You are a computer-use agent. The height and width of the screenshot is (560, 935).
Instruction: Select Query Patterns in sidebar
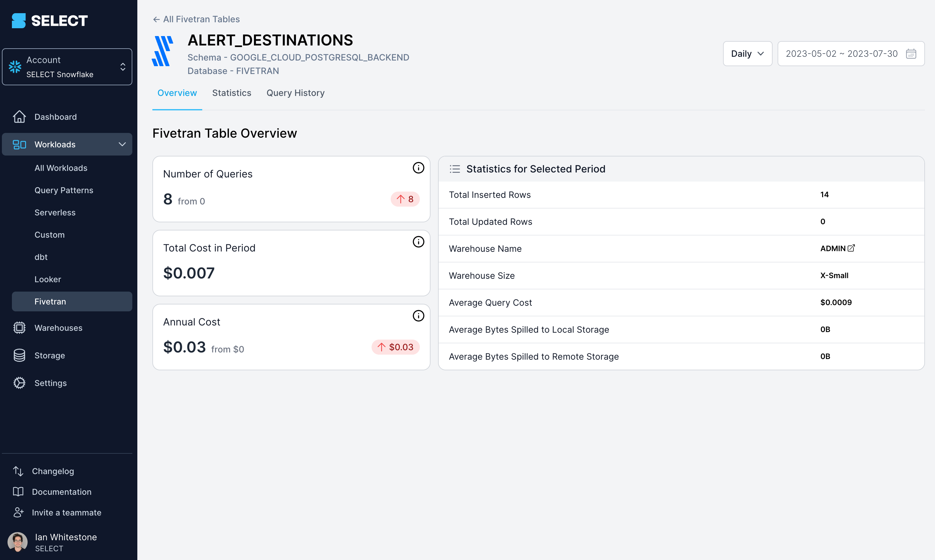pos(64,190)
